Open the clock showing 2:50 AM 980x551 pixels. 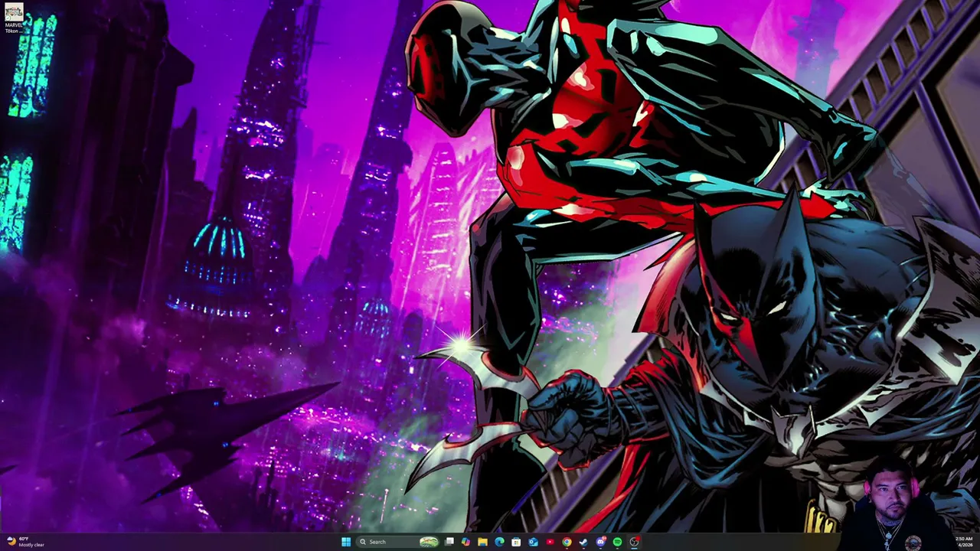pos(964,542)
